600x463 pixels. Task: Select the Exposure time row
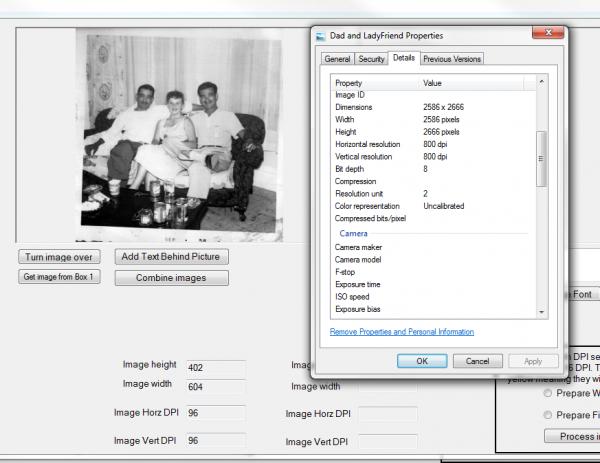(433, 284)
